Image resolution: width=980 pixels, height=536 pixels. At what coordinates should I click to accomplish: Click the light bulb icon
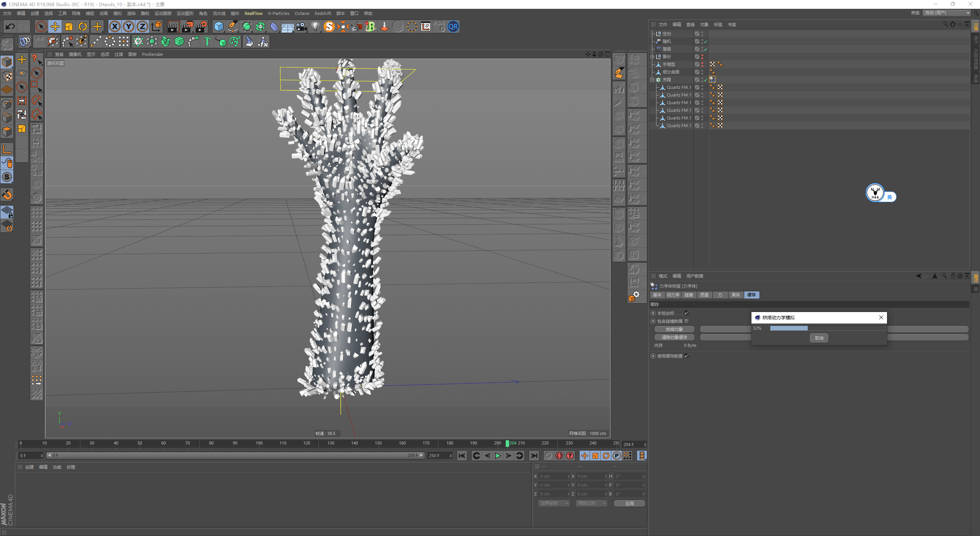pyautogui.click(x=315, y=26)
